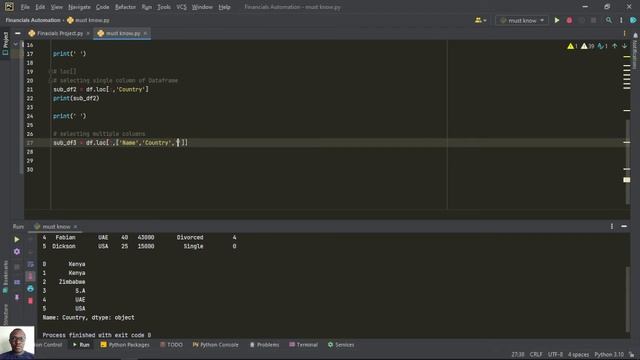Open the must know run configuration dropdown
This screenshot has height=360, width=640.
click(522, 20)
